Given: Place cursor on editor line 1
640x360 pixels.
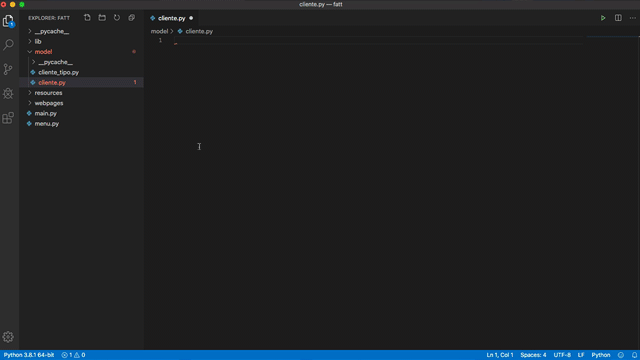Looking at the screenshot, I should click(379, 40).
